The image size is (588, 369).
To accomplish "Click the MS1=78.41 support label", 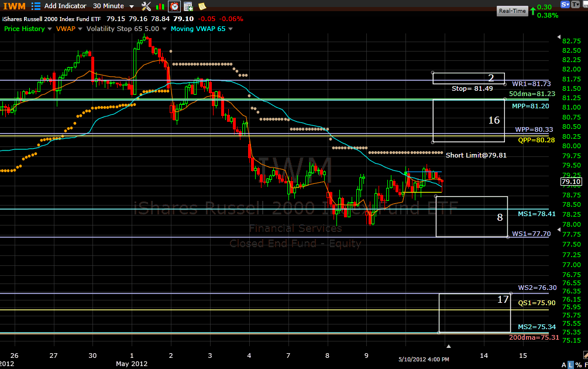I will (x=537, y=214).
